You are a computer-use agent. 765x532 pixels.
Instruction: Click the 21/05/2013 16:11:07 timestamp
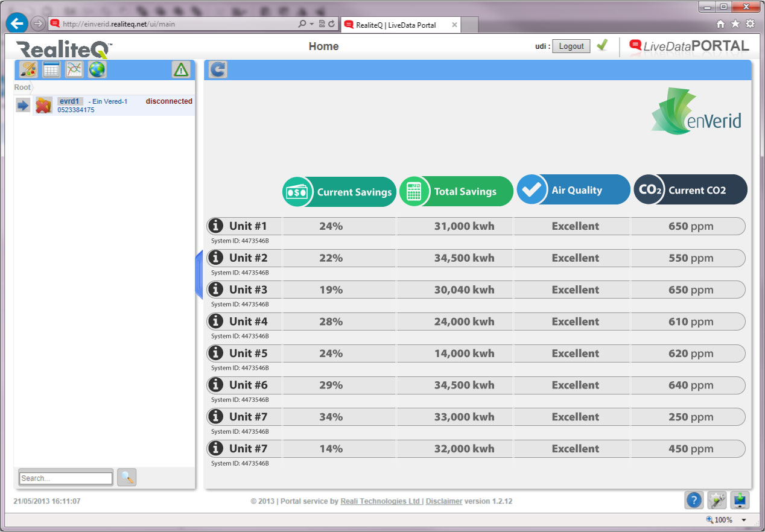[47, 501]
